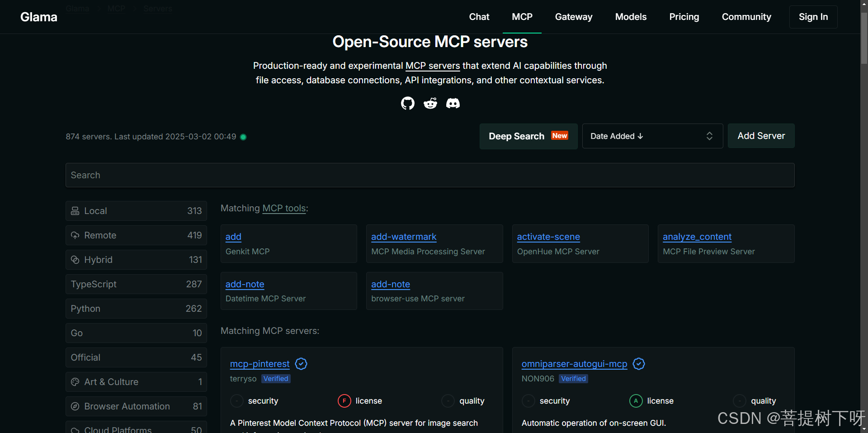
Task: Click the sort dropdown up-down chevron
Action: point(709,136)
